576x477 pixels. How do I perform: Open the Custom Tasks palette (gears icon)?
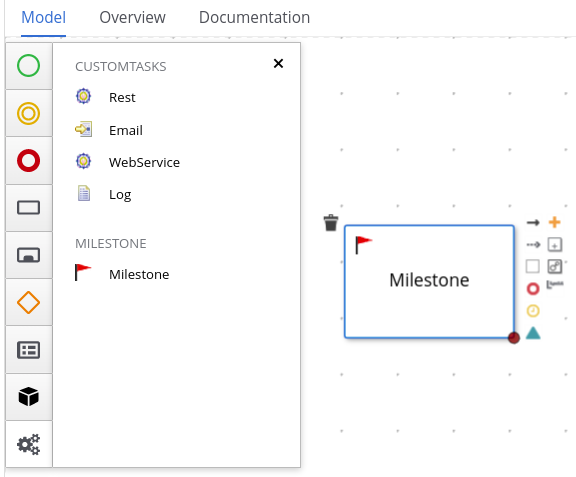pyautogui.click(x=29, y=444)
